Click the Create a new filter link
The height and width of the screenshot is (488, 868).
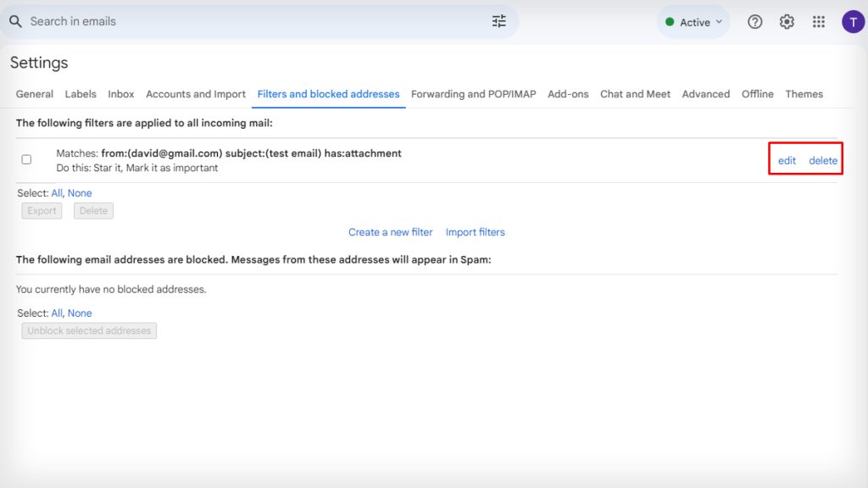click(x=390, y=232)
